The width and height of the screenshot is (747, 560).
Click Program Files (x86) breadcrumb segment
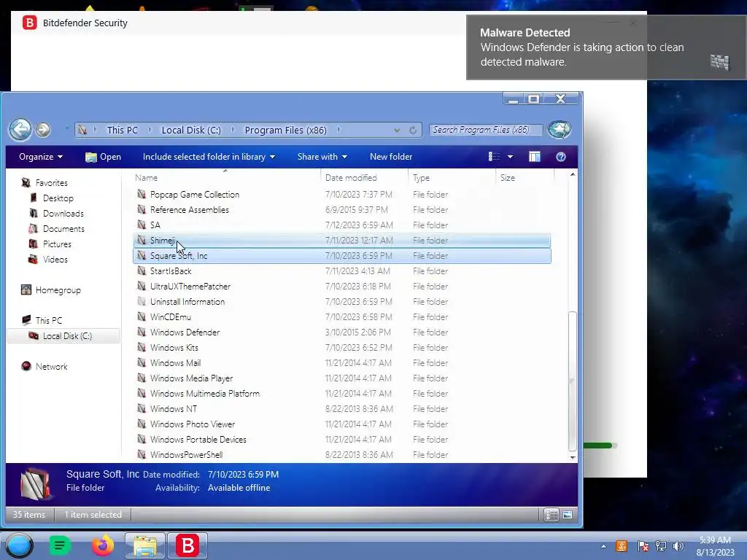(285, 130)
